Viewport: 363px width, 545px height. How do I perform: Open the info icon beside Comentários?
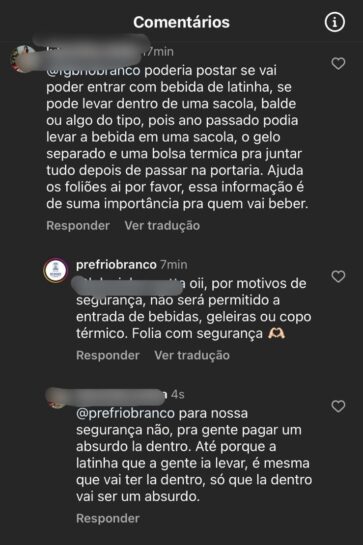pos(334,23)
